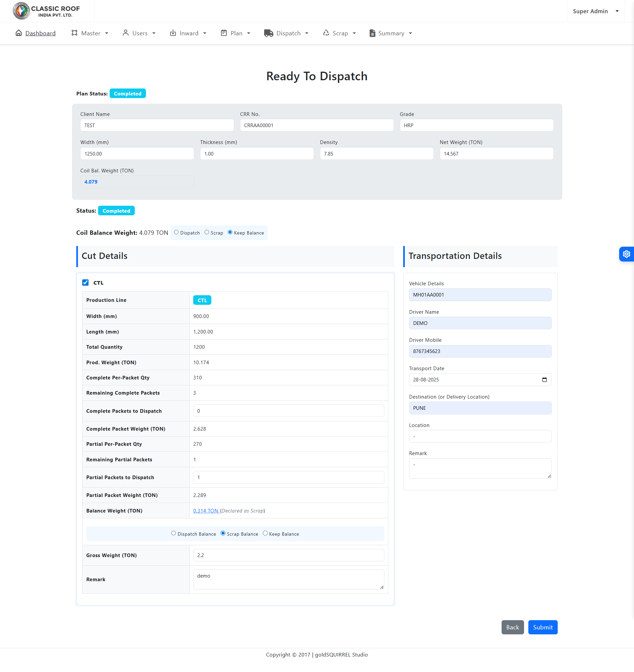Click the Inward download icon
The width and height of the screenshot is (634, 672).
click(x=173, y=33)
